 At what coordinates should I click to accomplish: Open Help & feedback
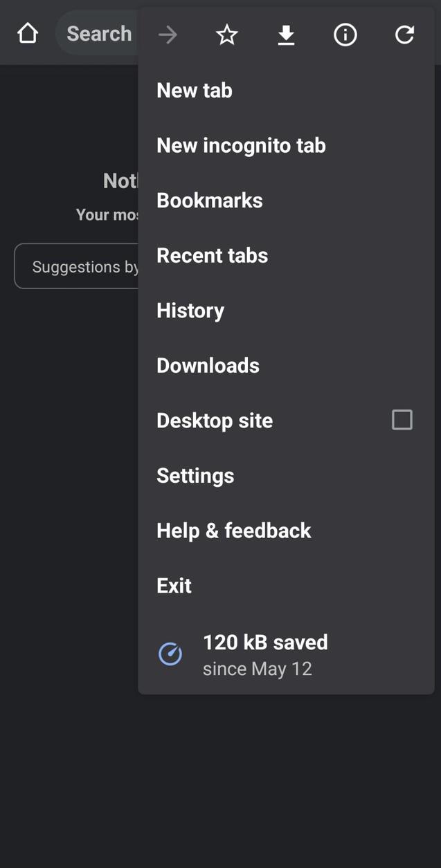tap(233, 530)
